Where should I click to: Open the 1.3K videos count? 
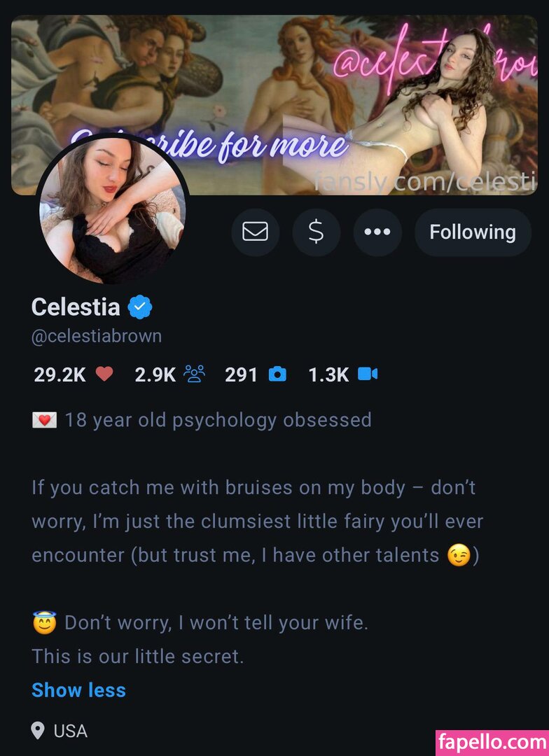[x=328, y=375]
